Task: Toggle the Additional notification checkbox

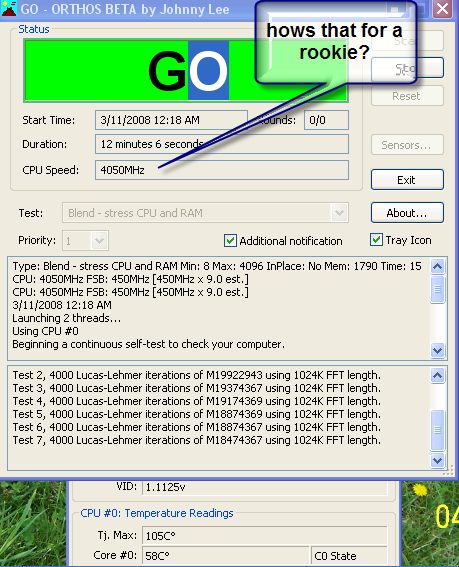Action: coord(230,240)
